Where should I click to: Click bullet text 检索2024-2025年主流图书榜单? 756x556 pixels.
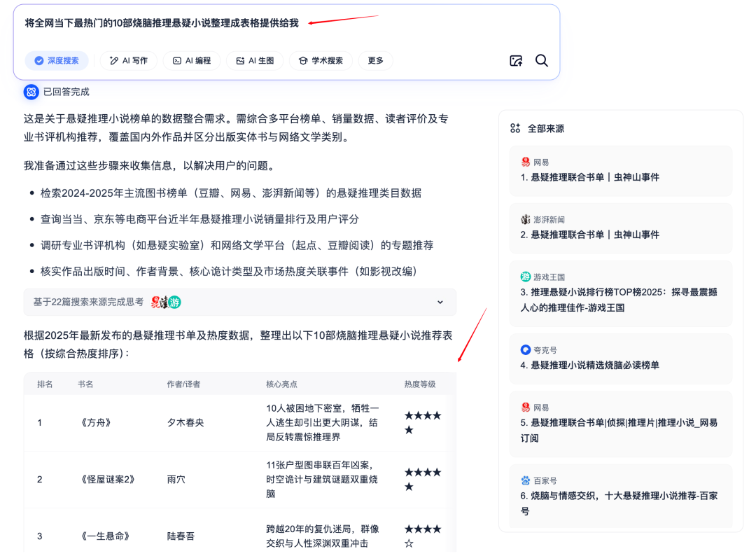pos(231,193)
